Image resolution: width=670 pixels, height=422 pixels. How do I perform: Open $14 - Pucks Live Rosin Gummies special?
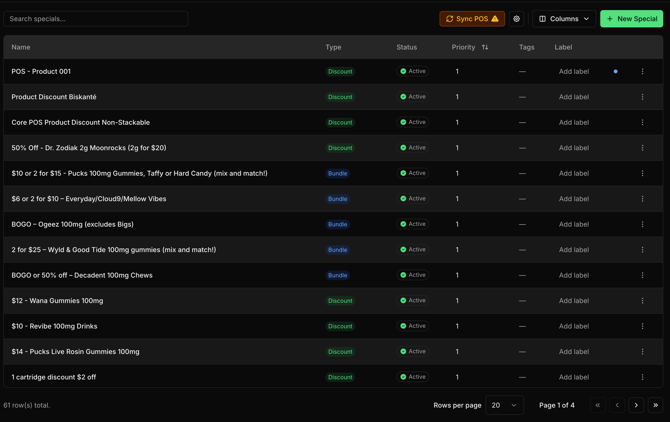point(75,352)
